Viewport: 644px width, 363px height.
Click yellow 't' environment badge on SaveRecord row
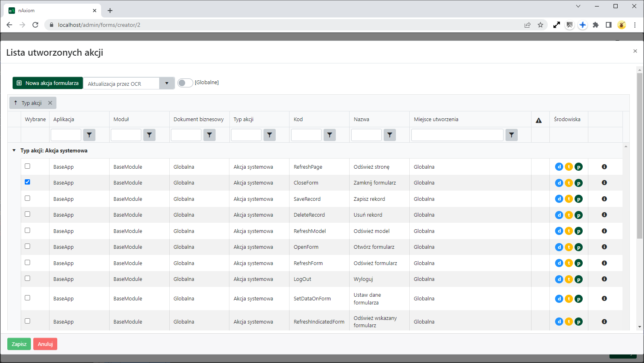click(x=569, y=199)
